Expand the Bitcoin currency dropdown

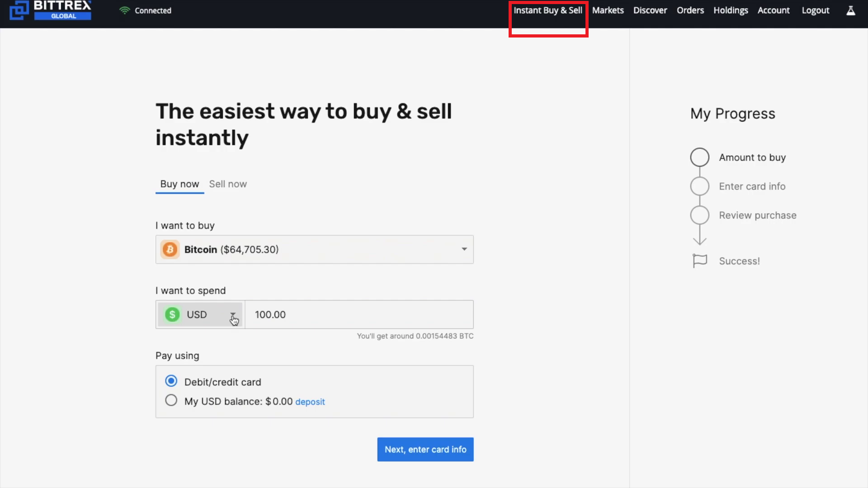click(464, 249)
